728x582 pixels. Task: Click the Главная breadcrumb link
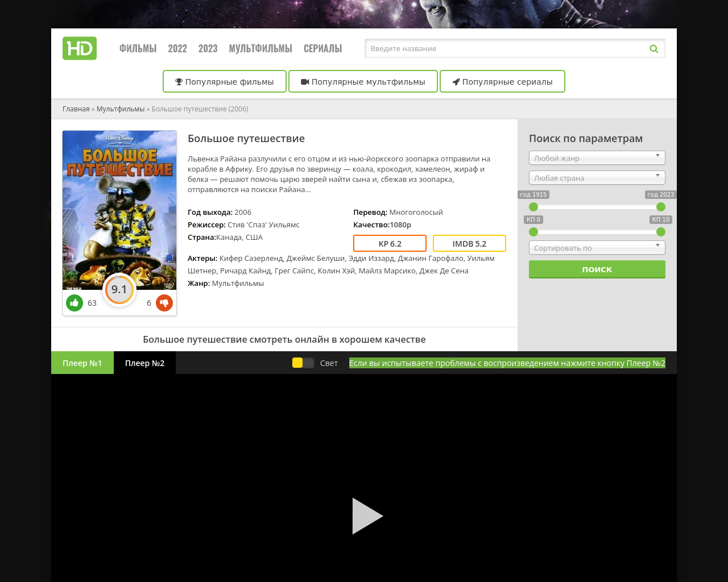[x=76, y=109]
